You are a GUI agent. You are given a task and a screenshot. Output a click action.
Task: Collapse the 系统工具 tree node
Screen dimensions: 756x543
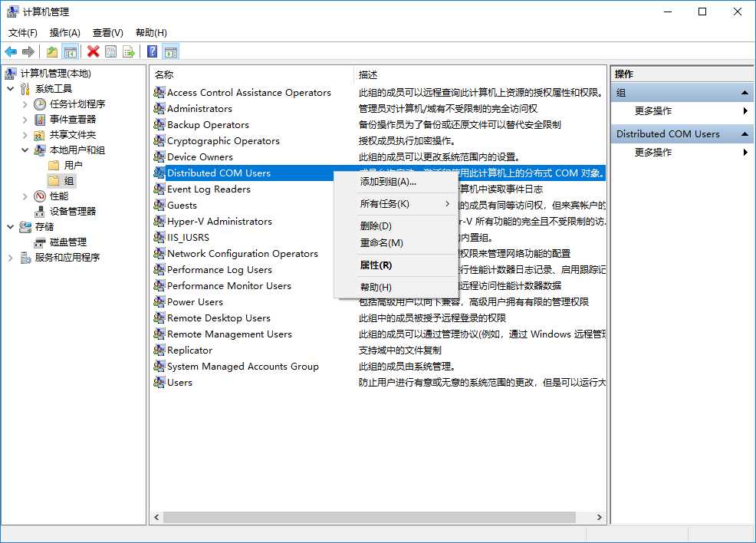click(x=11, y=89)
